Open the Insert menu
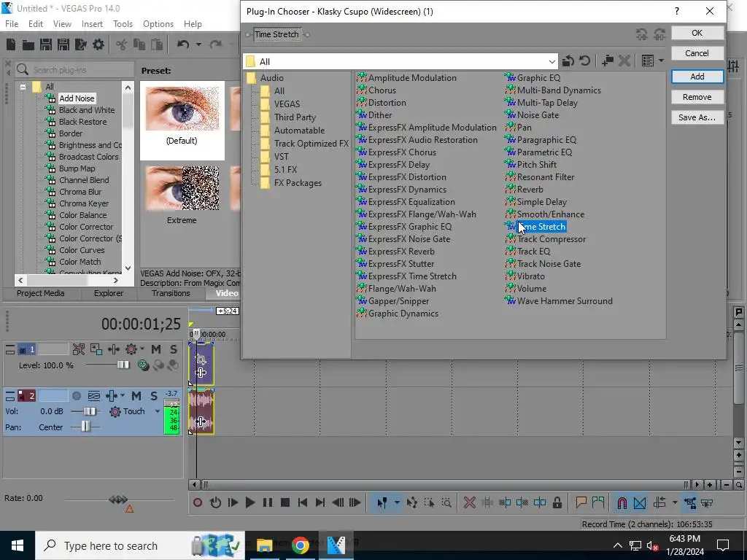Screen dimensions: 747x560 pos(92,24)
